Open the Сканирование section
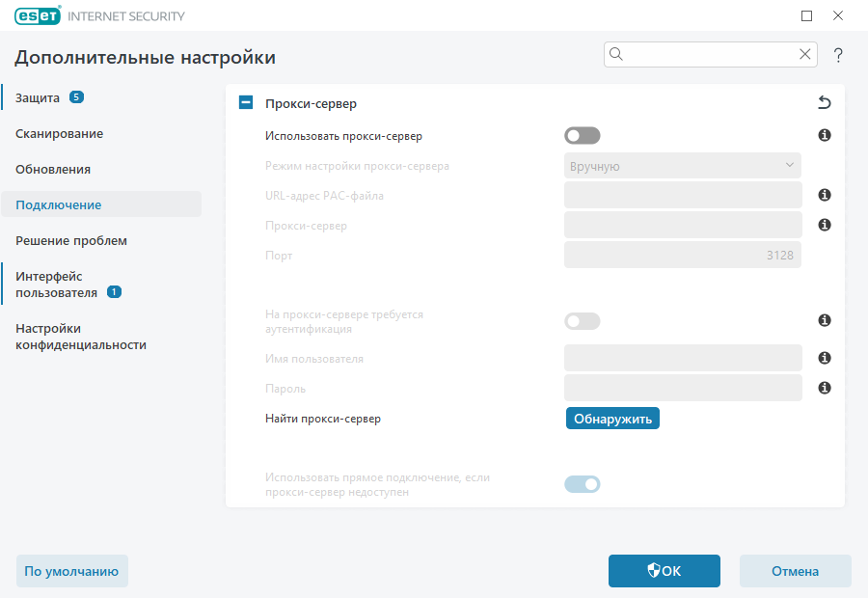 click(x=59, y=133)
